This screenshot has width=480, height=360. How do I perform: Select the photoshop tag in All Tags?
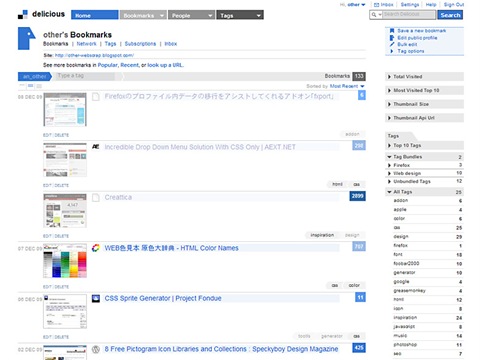point(405,345)
